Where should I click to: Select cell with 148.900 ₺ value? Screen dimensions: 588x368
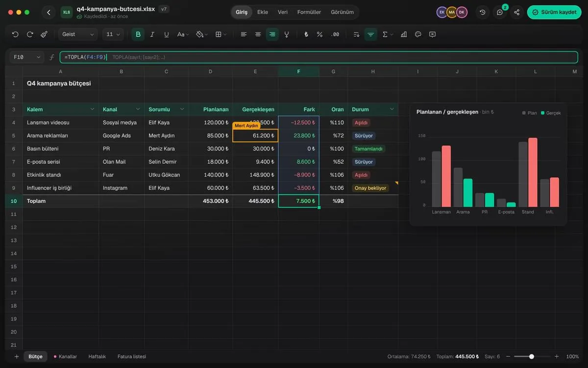[x=255, y=175]
